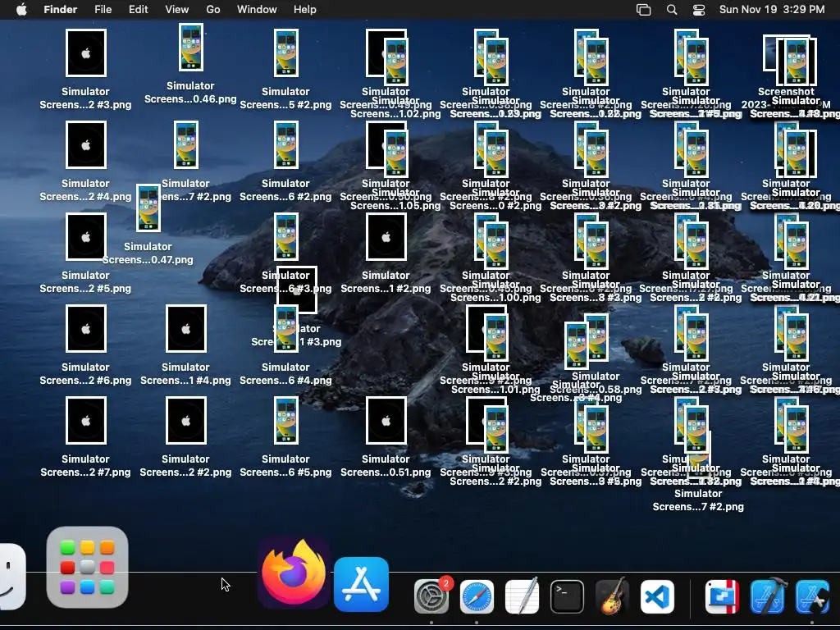Select Simulator Screens...0.47.png file icon

148,208
